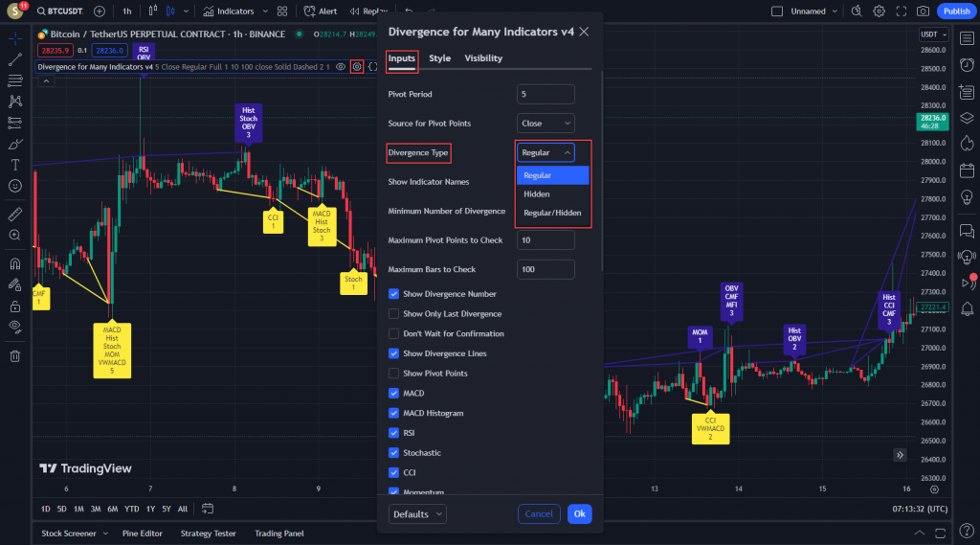Activate the zoom in tool
This screenshot has width=980, height=545.
pos(15,236)
